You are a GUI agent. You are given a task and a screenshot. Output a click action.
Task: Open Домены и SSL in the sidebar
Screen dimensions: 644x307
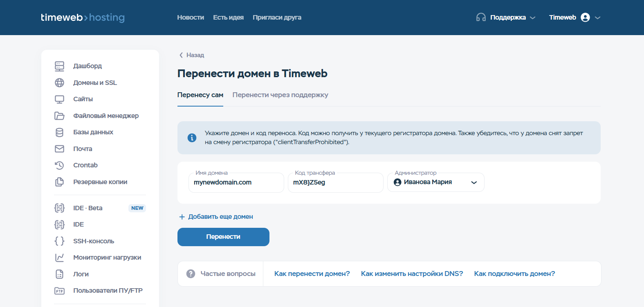click(x=95, y=83)
